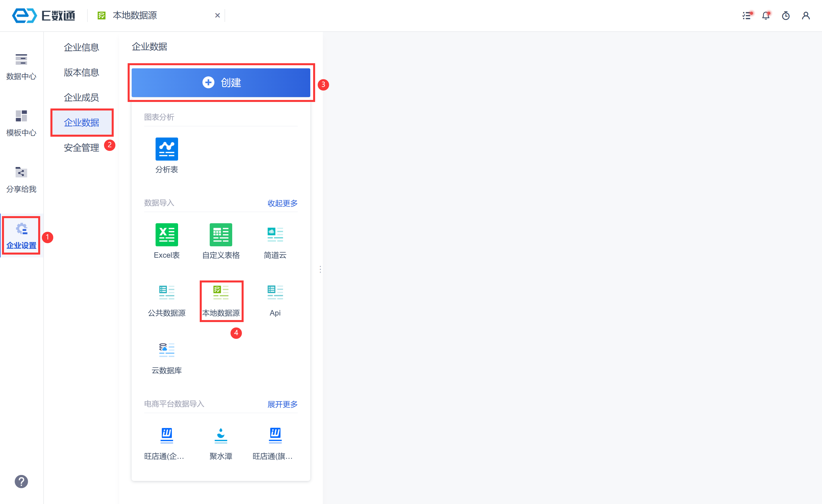The height and width of the screenshot is (504, 822).
Task: Open the 公共数据源 public data source
Action: click(166, 292)
